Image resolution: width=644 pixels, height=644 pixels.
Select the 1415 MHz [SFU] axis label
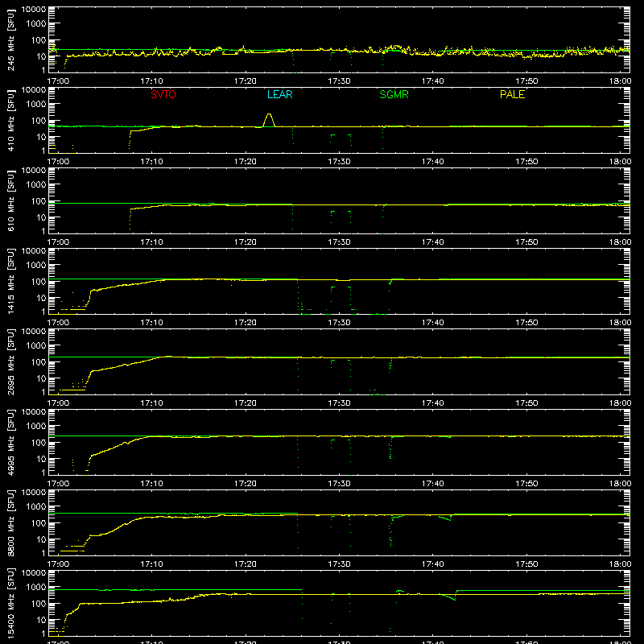click(x=10, y=281)
